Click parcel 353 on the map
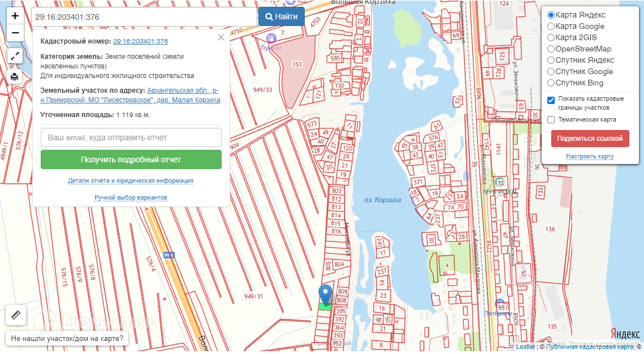644x354 pixels. [297, 64]
